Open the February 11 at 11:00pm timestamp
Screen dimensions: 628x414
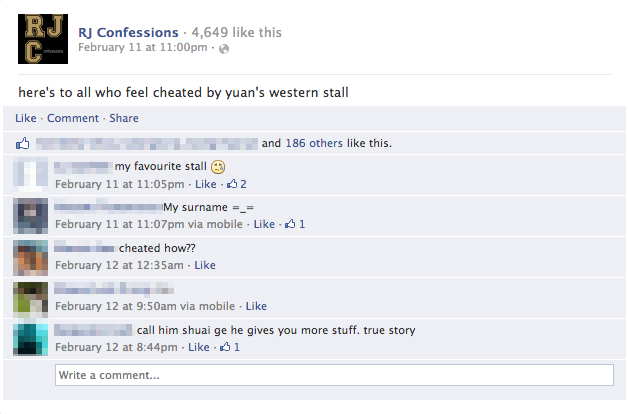(142, 47)
